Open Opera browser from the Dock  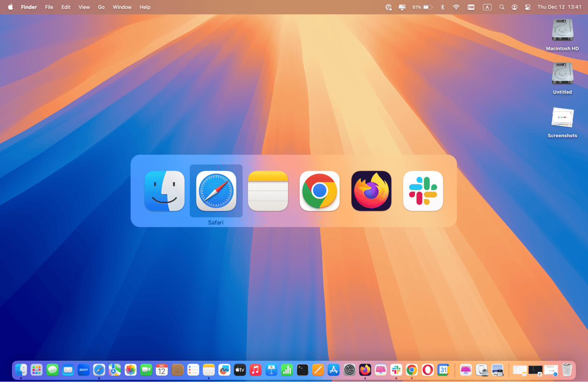[x=427, y=370]
